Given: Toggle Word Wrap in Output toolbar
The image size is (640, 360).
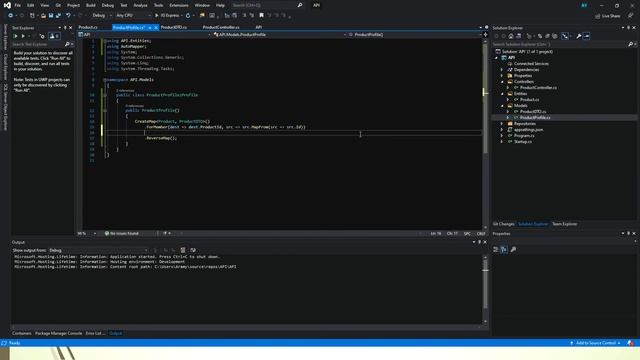Looking at the screenshot, I should coord(193,250).
